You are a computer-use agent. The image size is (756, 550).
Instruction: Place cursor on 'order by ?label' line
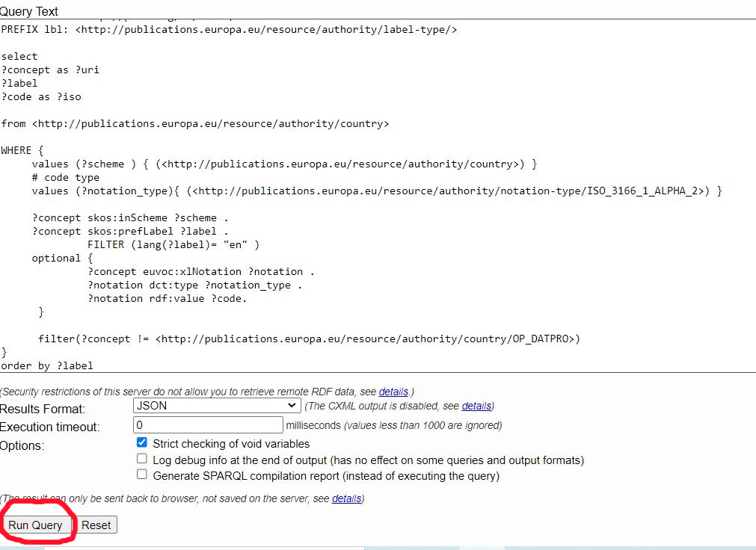point(48,365)
